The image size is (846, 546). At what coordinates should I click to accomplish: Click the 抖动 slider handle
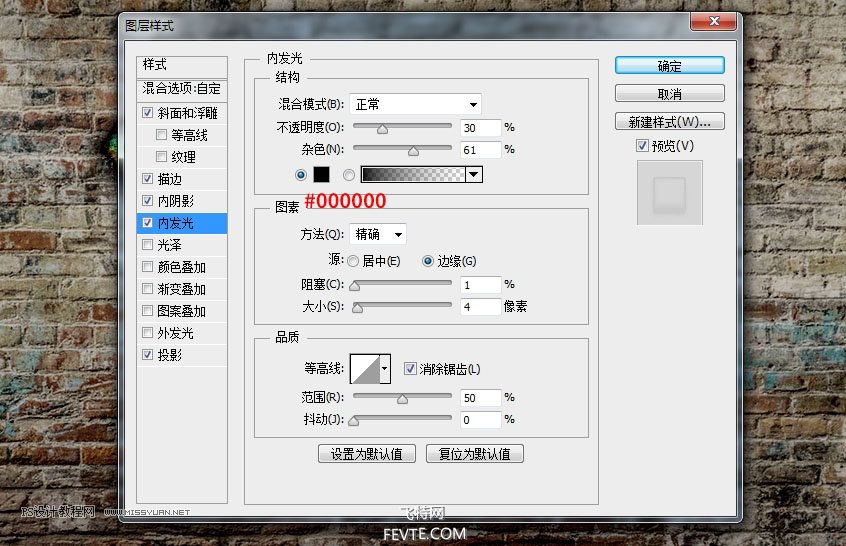pyautogui.click(x=354, y=421)
